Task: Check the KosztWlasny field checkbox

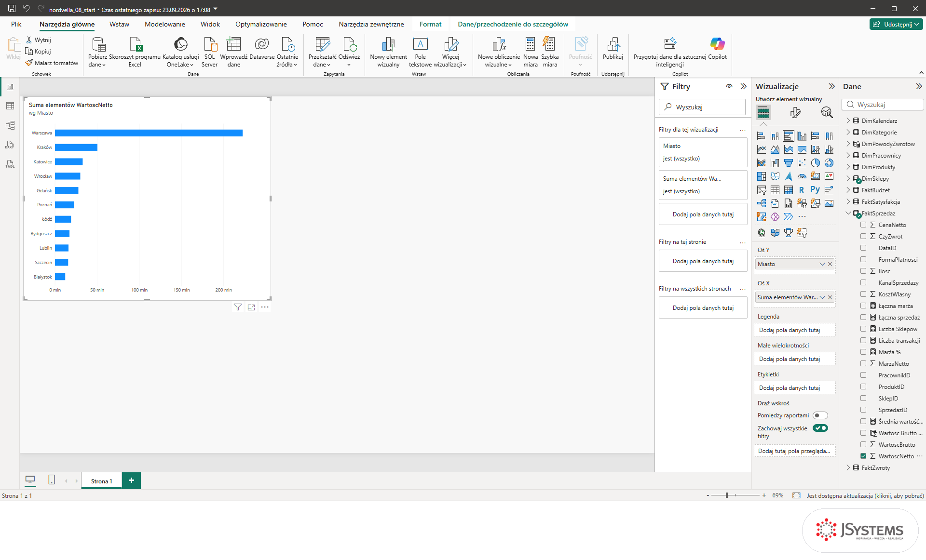Action: [863, 294]
